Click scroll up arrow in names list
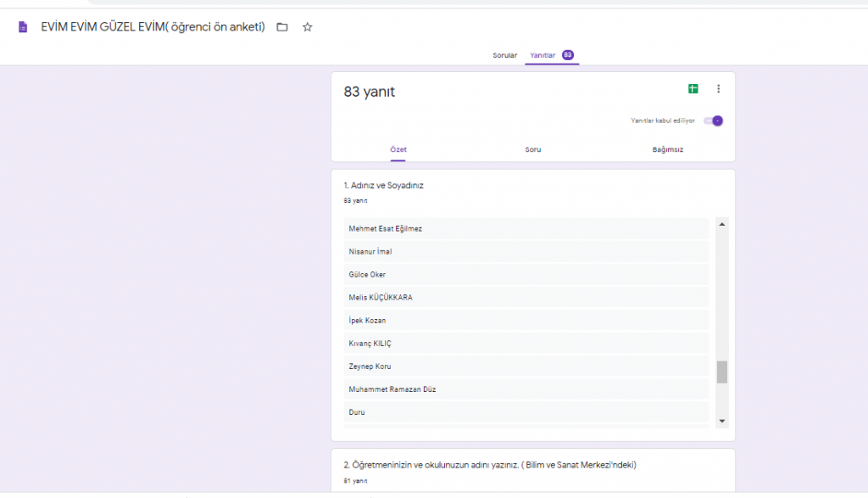Image resolution: width=868 pixels, height=498 pixels. tap(722, 224)
